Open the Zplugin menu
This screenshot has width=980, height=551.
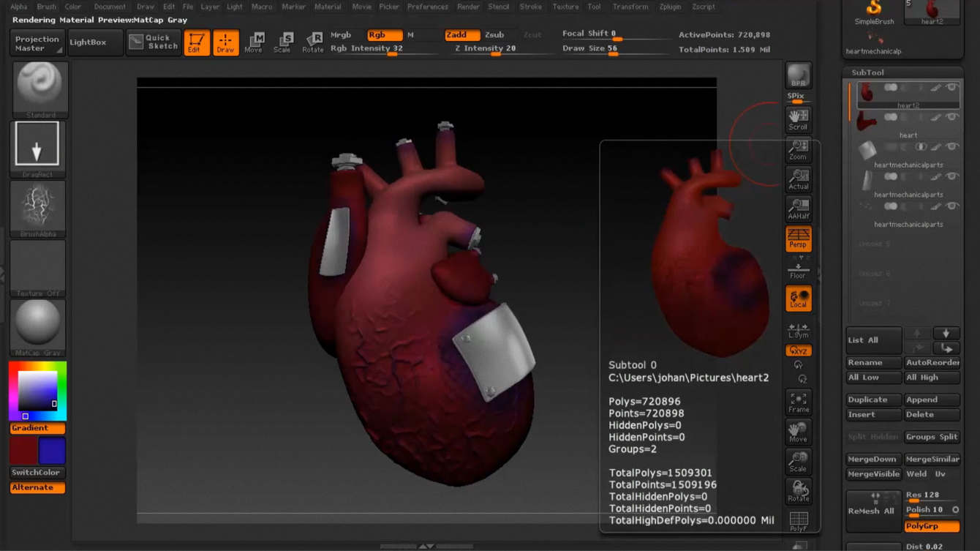(669, 7)
